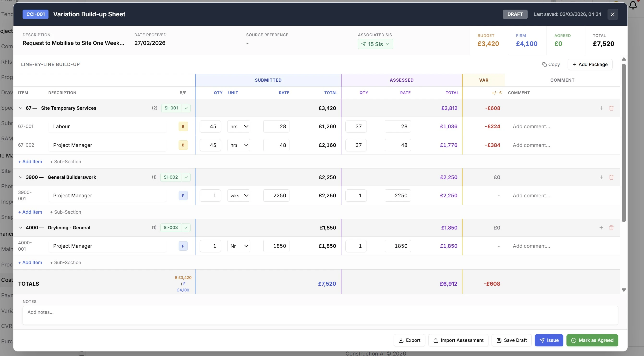The image size is (644, 356).
Task: Collapse the Site Temporary Services section
Action: point(20,108)
